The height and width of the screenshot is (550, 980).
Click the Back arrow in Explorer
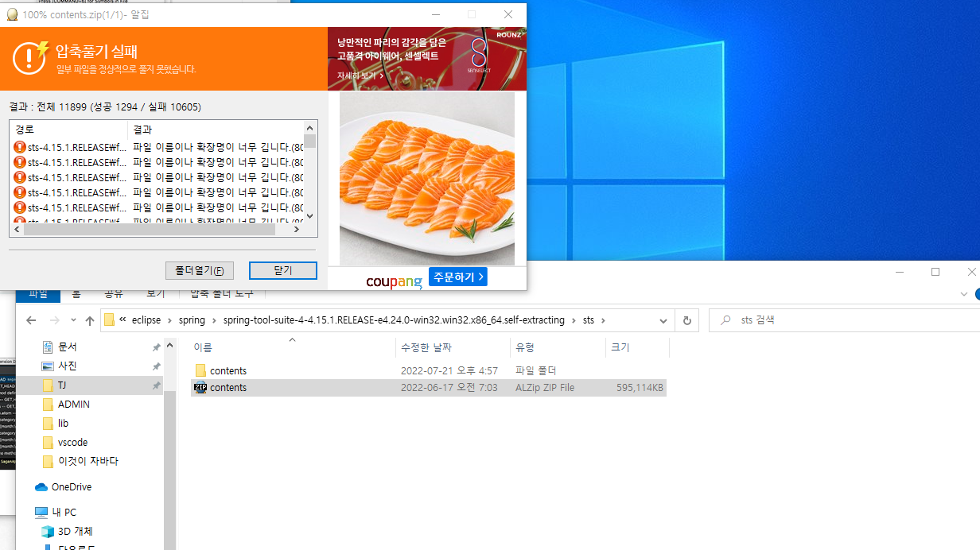click(x=31, y=320)
